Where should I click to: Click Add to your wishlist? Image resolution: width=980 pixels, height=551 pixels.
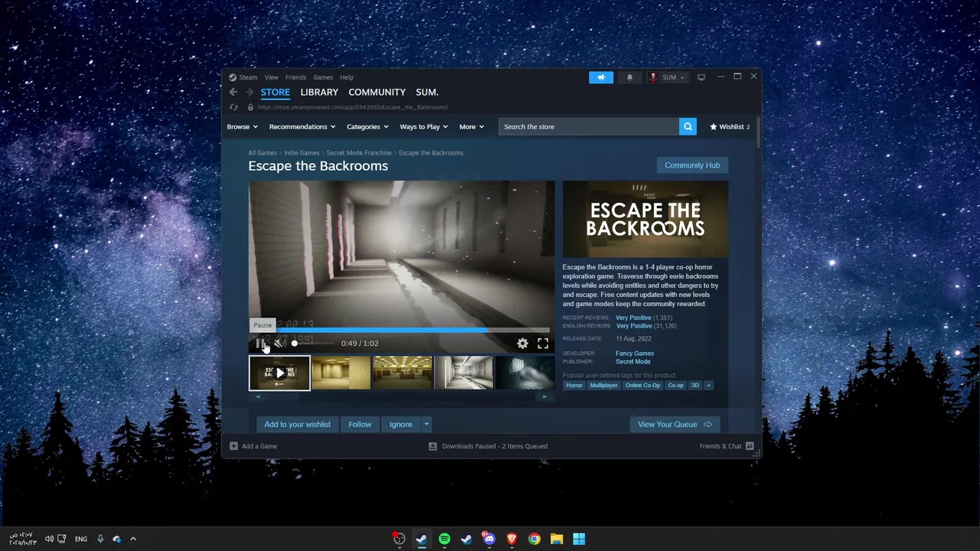[297, 424]
